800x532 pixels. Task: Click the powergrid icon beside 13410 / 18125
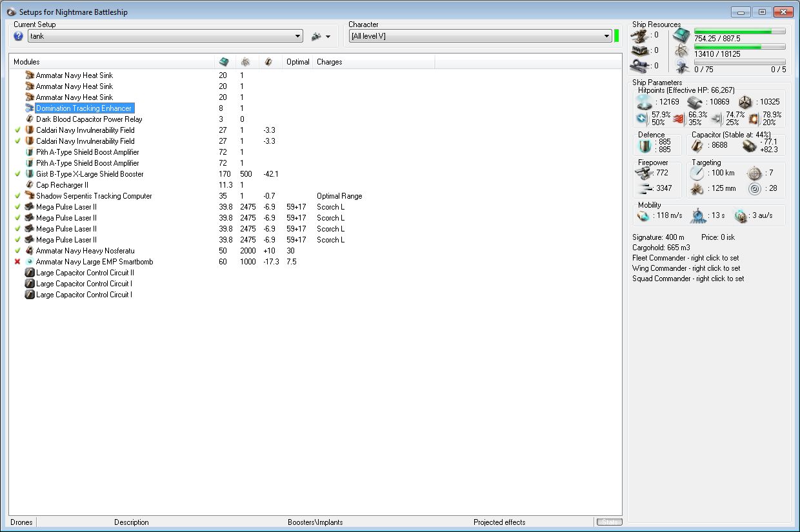[x=681, y=50]
